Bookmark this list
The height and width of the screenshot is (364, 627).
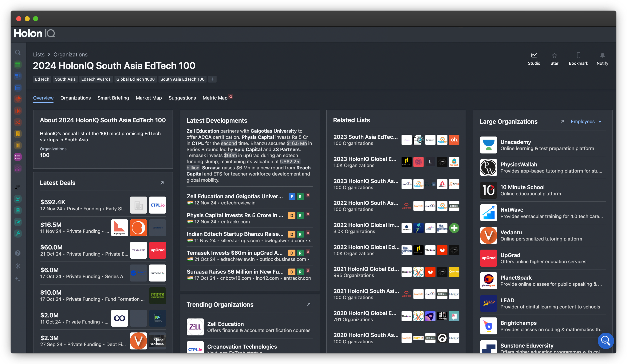(578, 59)
